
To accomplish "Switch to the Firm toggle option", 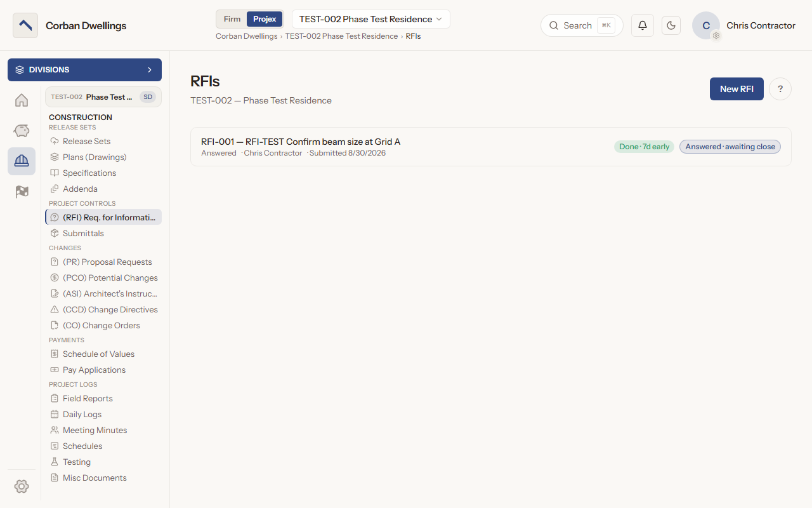I will [232, 19].
